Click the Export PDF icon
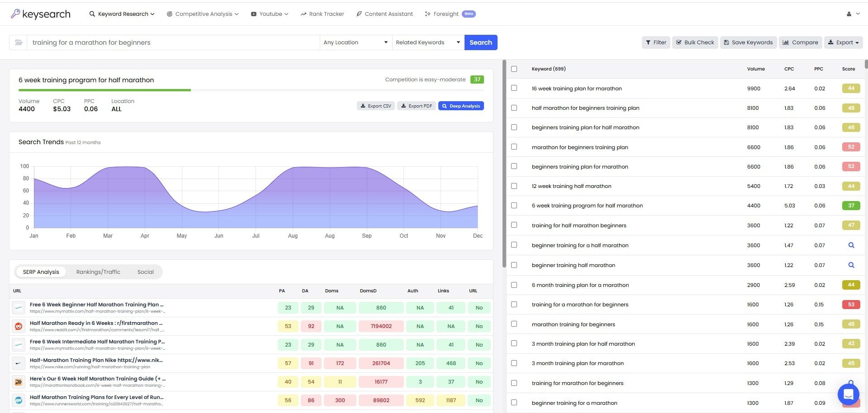The height and width of the screenshot is (413, 868). tap(416, 105)
